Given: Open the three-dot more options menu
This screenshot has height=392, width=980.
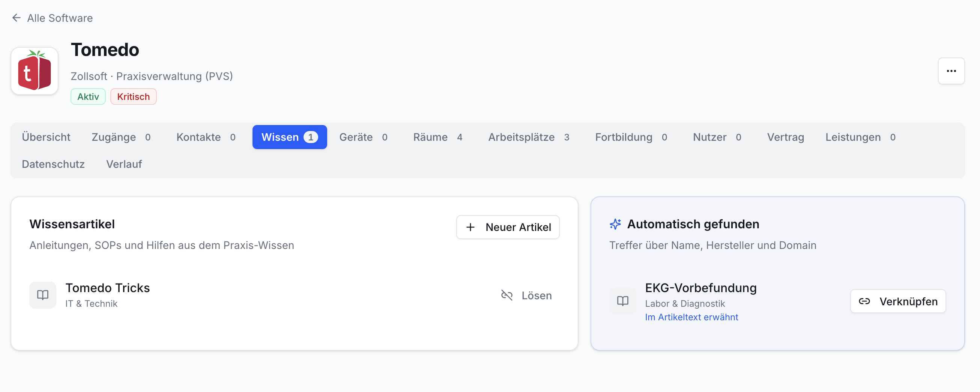Looking at the screenshot, I should pyautogui.click(x=951, y=71).
